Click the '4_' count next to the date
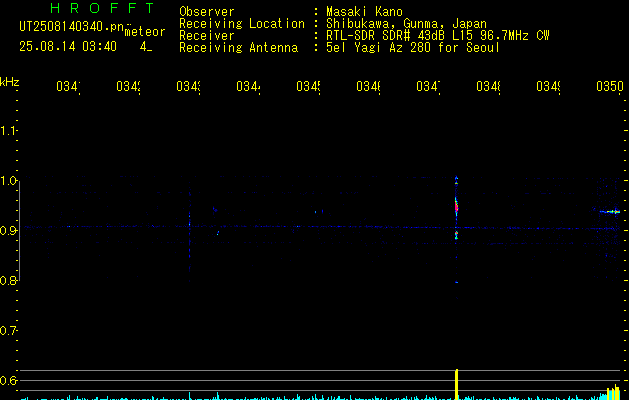 click(146, 47)
